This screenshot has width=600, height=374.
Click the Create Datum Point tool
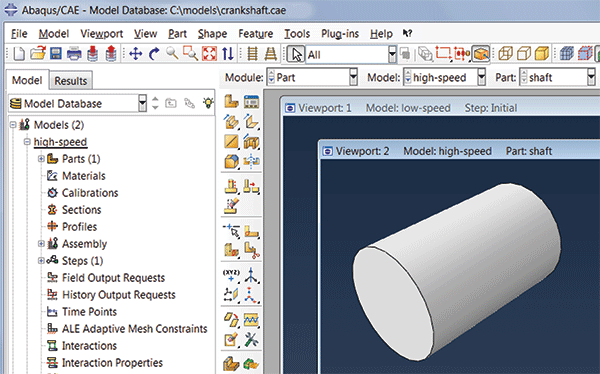point(231,274)
